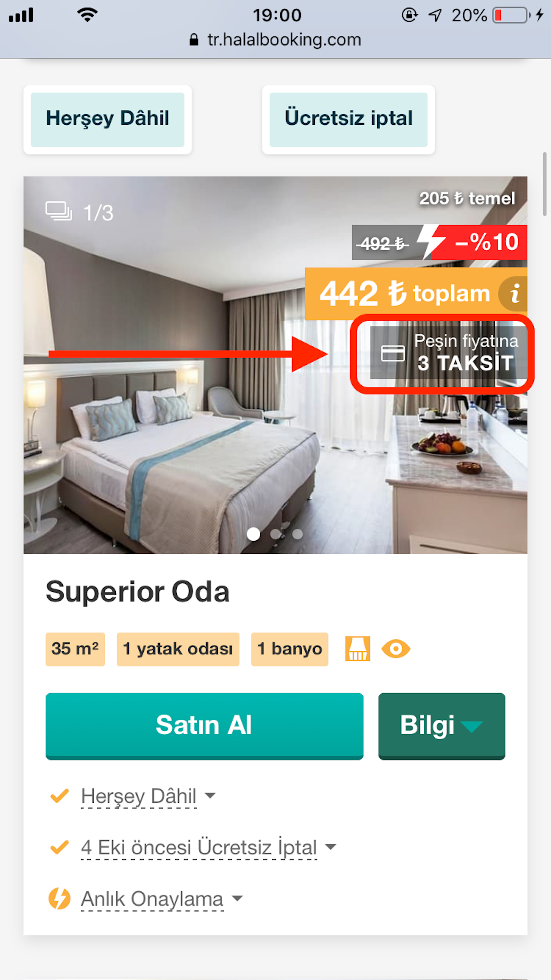Click the lightning bolt Anlık Onaylama icon
The height and width of the screenshot is (980, 551).
click(59, 899)
